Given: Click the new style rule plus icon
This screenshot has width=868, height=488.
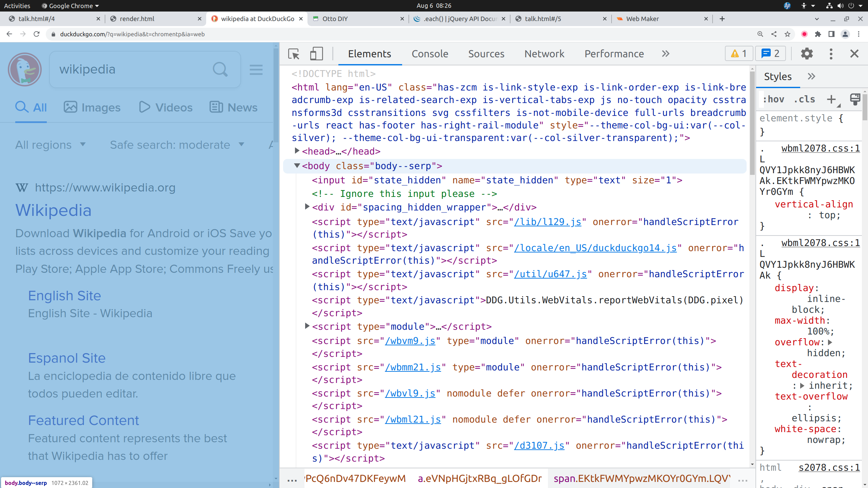Looking at the screenshot, I should click(x=831, y=99).
